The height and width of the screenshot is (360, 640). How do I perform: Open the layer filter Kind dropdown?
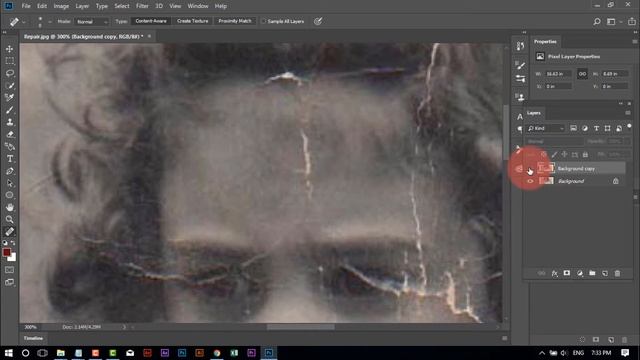(546, 129)
